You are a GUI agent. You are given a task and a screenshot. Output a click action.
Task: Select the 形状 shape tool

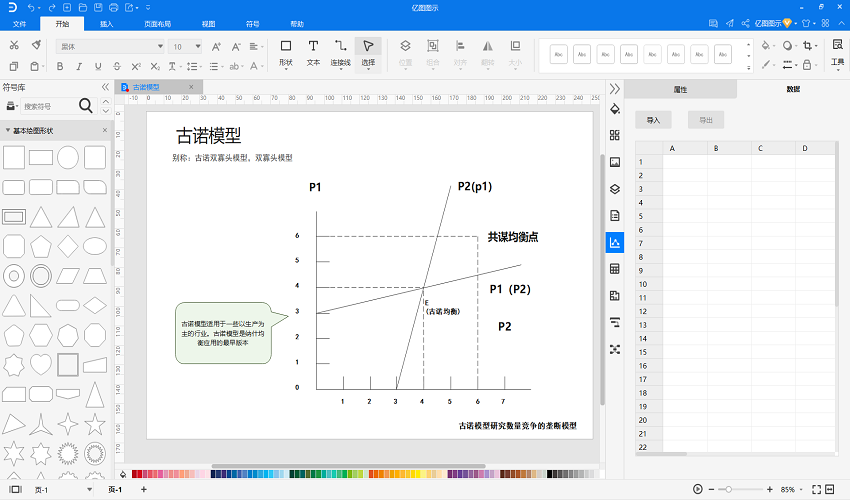click(x=286, y=53)
